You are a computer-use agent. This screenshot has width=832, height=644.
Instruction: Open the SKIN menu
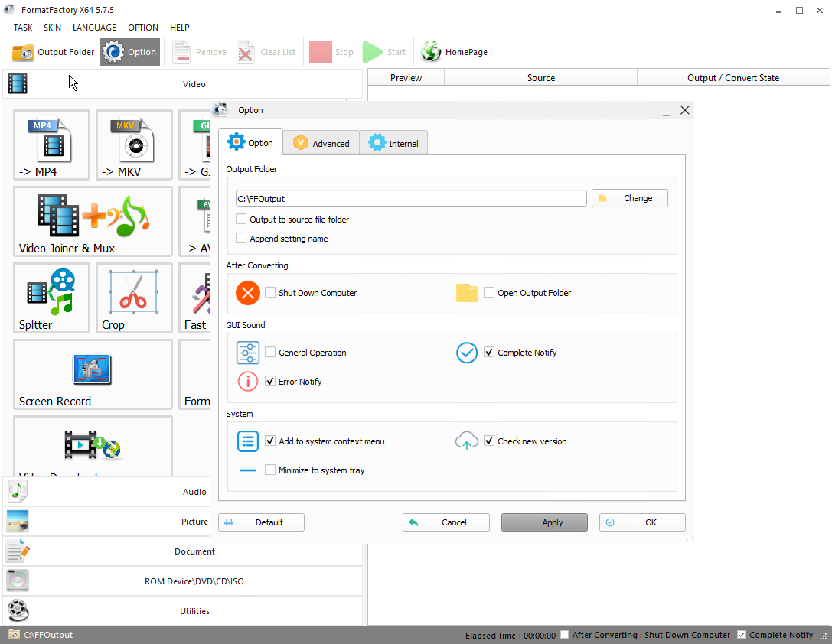click(52, 28)
